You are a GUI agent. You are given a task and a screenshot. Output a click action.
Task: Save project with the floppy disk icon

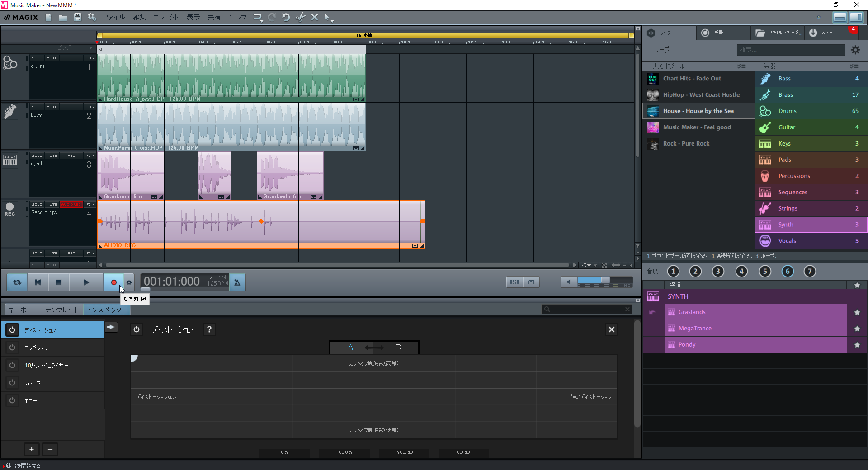click(x=78, y=17)
